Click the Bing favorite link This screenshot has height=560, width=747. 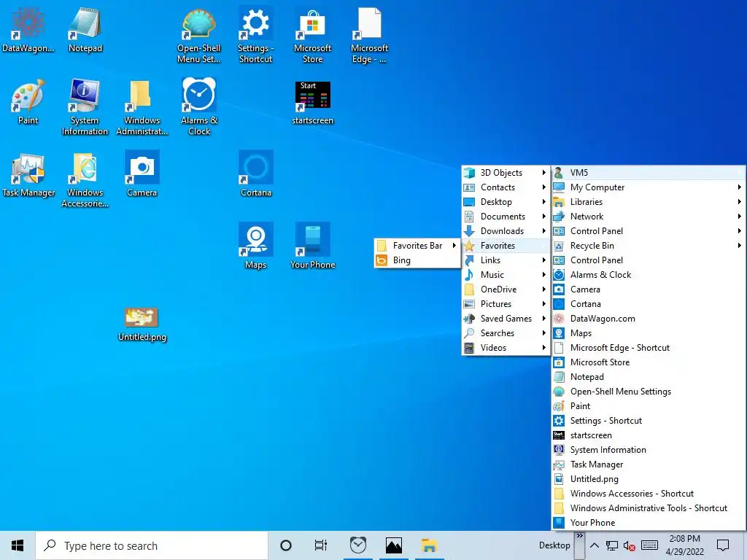click(x=417, y=260)
